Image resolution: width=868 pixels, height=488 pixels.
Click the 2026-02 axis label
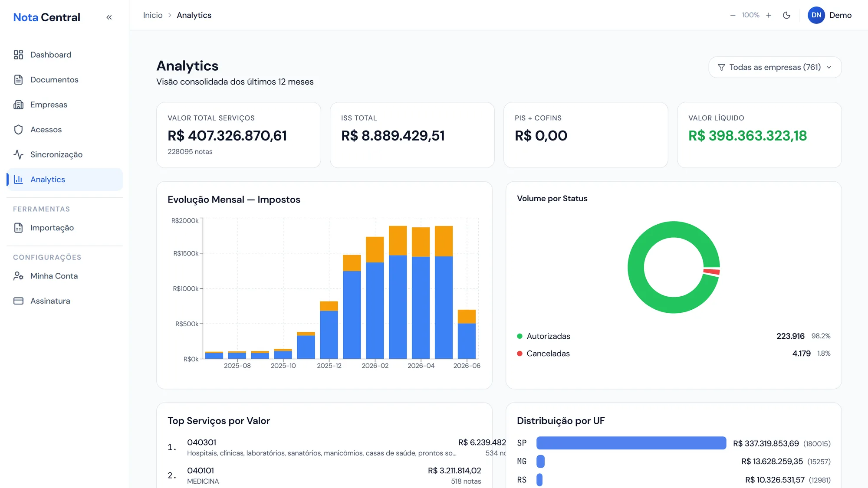375,366
